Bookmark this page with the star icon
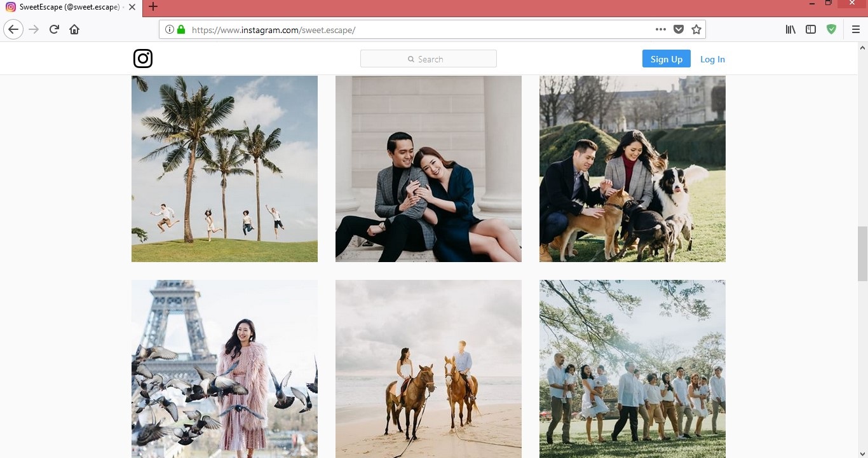Image resolution: width=868 pixels, height=458 pixels. tap(696, 29)
